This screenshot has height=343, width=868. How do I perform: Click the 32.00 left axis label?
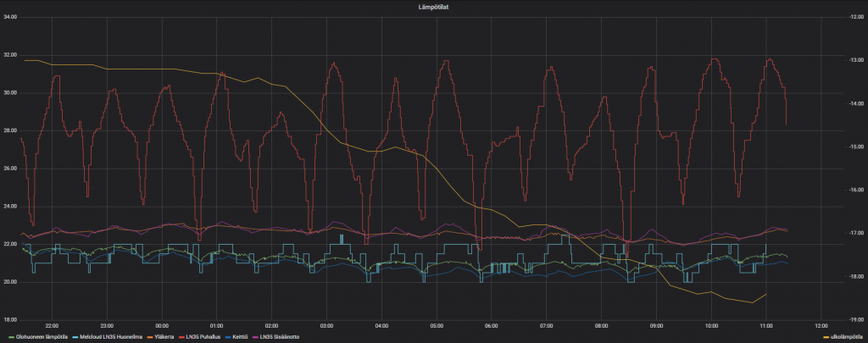pos(10,55)
